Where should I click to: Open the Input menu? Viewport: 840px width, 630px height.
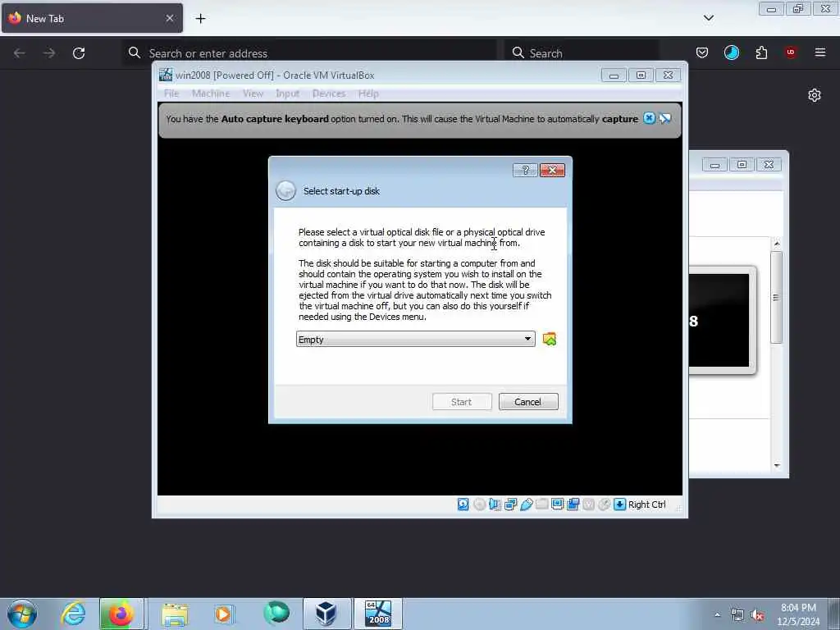288,94
